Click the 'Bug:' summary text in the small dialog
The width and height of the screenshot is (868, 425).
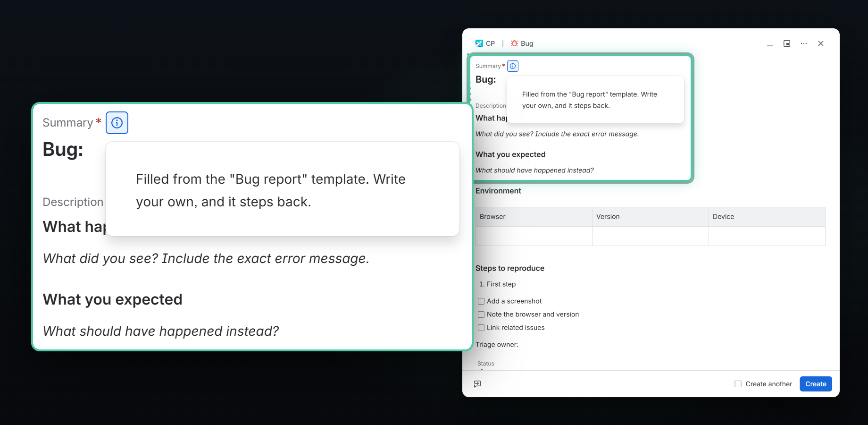[486, 79]
